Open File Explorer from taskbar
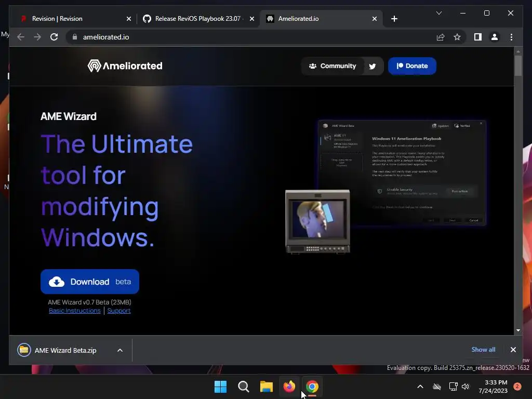532x399 pixels. click(x=267, y=387)
